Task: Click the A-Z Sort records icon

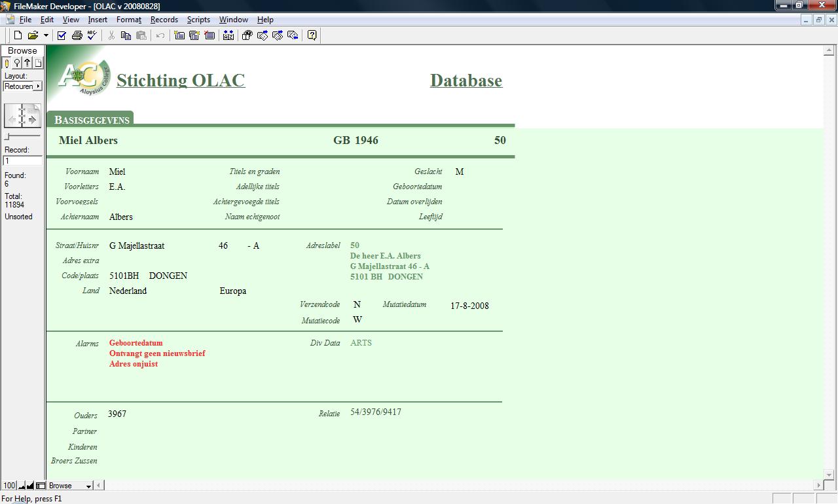Action: click(x=228, y=35)
